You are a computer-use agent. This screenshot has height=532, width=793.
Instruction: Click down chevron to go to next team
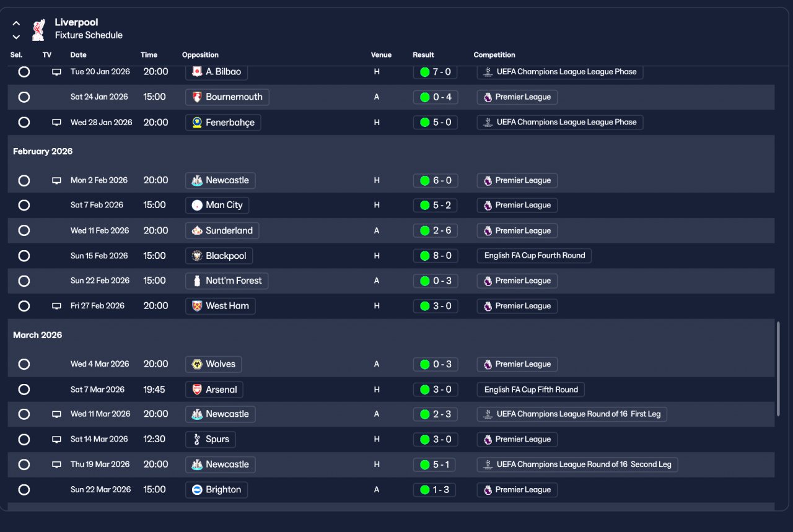16,37
